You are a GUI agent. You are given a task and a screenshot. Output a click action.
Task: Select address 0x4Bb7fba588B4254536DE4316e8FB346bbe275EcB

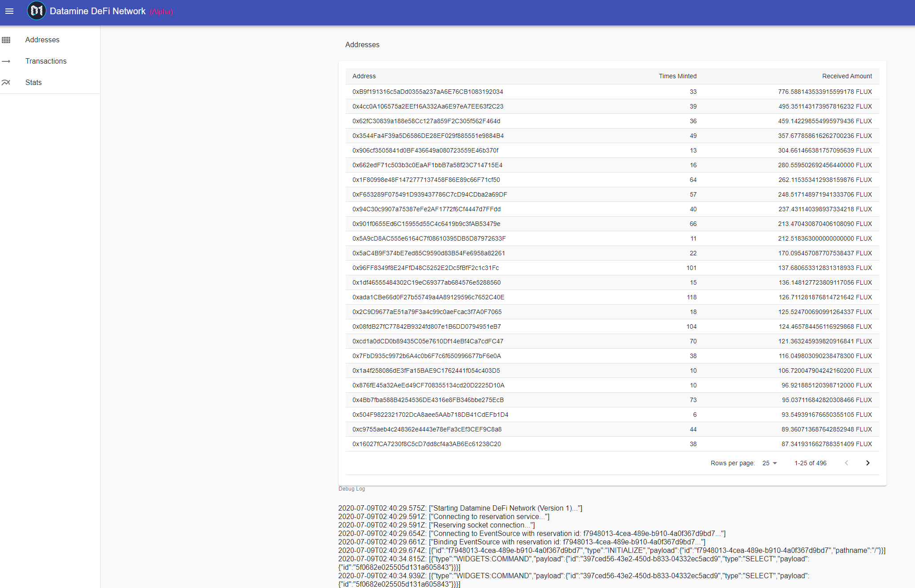428,400
